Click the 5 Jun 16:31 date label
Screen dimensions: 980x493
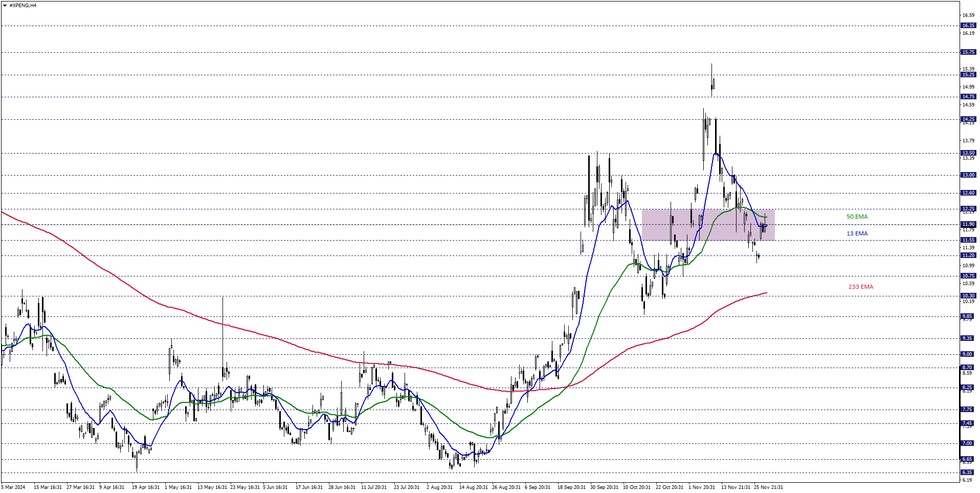click(x=275, y=487)
